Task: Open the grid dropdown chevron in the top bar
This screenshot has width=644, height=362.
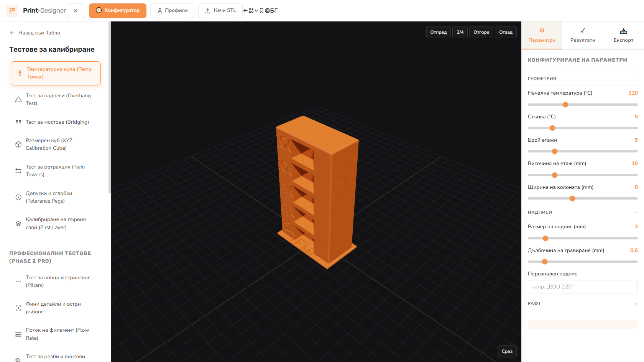Action: 256,11
